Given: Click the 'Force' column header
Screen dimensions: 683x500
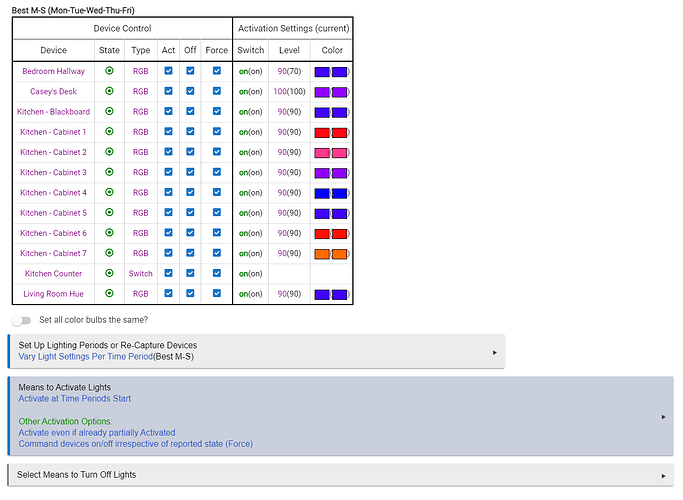Looking at the screenshot, I should click(217, 50).
